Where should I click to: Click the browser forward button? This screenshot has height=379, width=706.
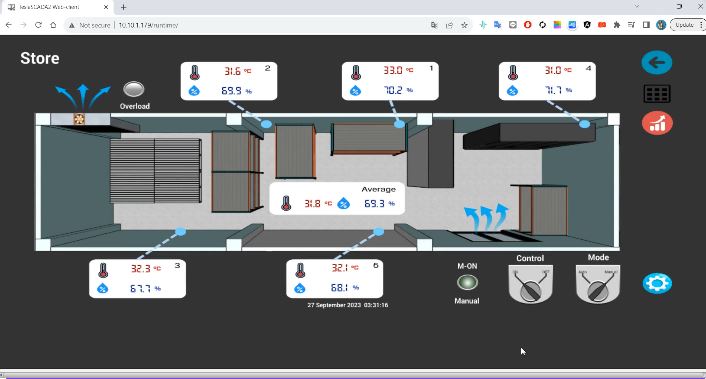(23, 25)
